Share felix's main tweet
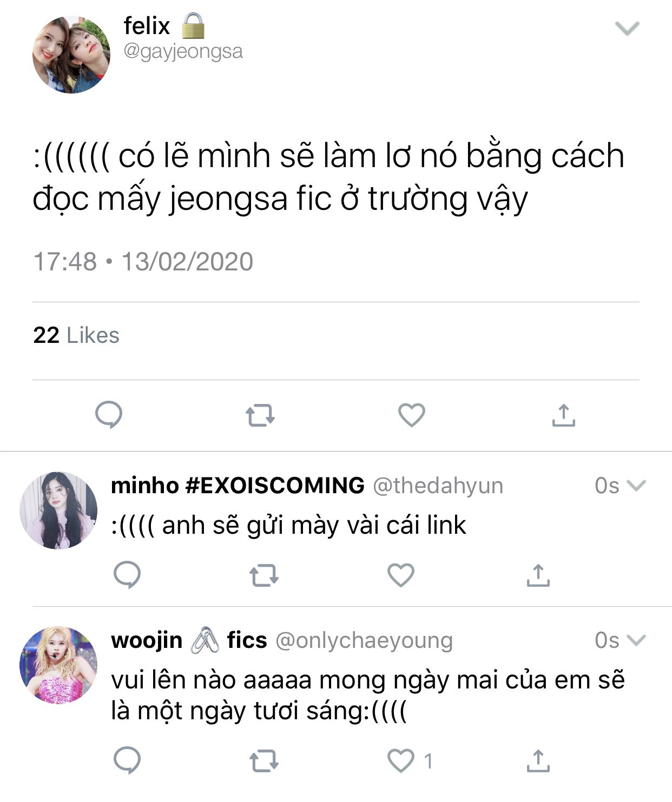The image size is (672, 802). point(563,415)
